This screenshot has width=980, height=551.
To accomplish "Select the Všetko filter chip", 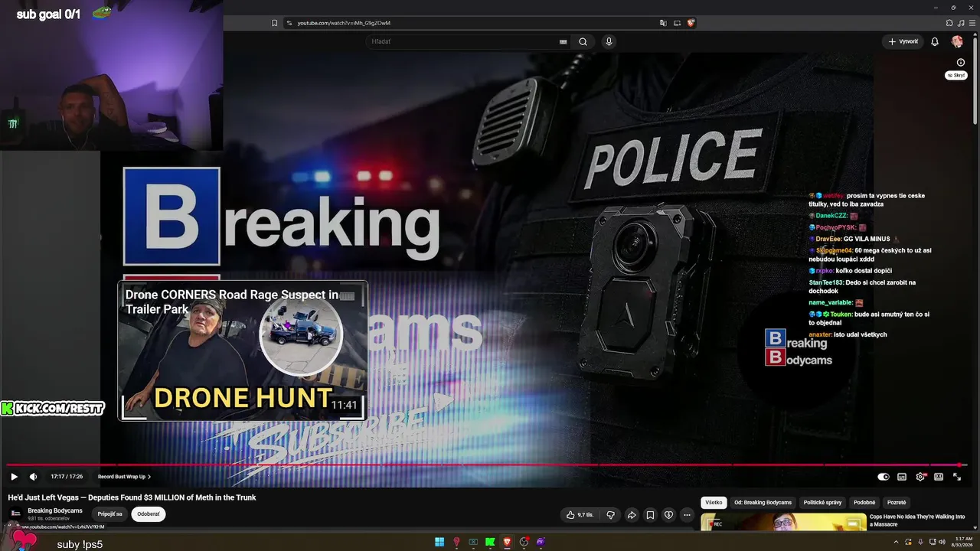I will (714, 503).
